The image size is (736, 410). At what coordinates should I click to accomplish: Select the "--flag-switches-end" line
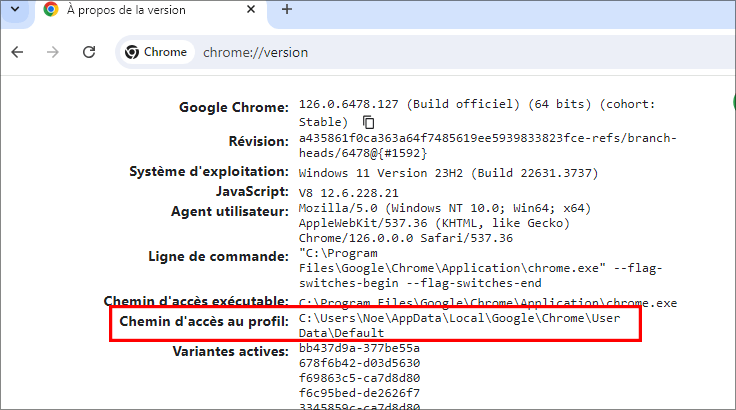tap(420, 283)
